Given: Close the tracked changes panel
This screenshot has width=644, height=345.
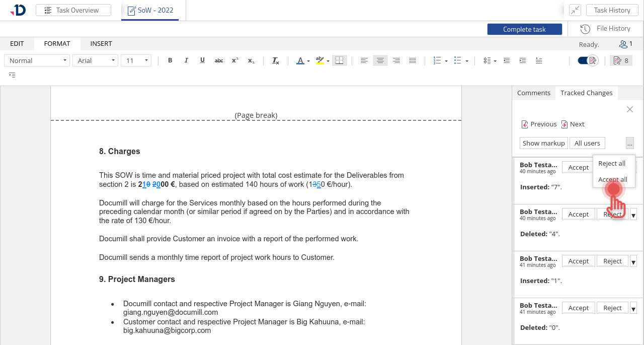Looking at the screenshot, I should [x=629, y=109].
